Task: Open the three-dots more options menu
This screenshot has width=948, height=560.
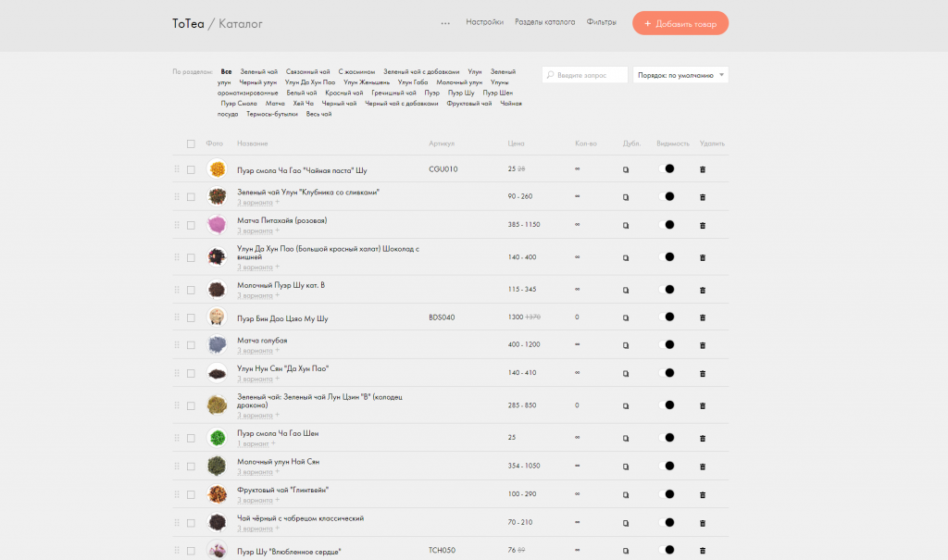Action: [445, 23]
